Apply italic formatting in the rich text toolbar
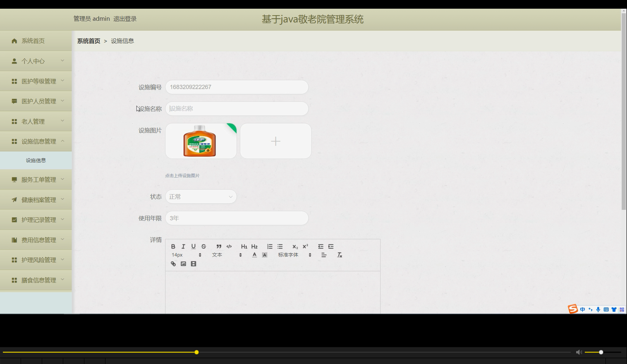The width and height of the screenshot is (627, 364). (x=183, y=246)
